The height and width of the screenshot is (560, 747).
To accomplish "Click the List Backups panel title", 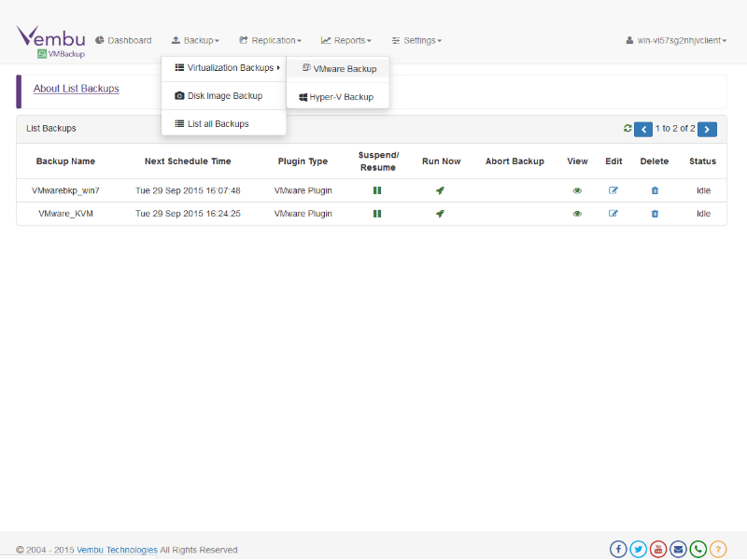I will pyautogui.click(x=51, y=129).
